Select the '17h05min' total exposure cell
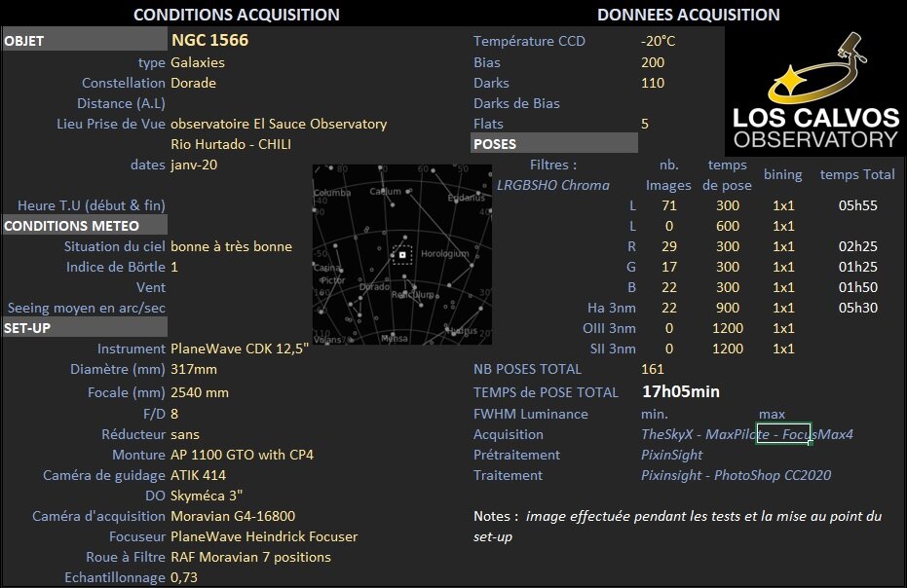 click(x=681, y=392)
